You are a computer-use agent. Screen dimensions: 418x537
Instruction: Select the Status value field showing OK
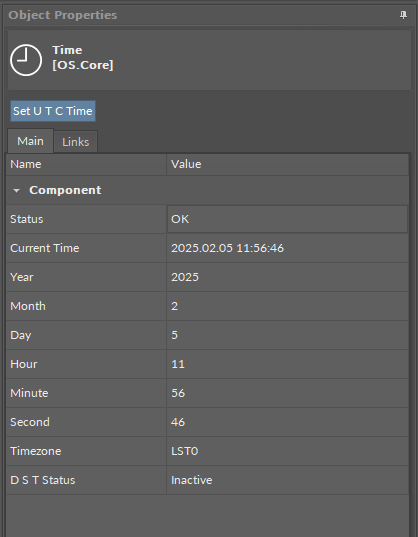[287, 219]
